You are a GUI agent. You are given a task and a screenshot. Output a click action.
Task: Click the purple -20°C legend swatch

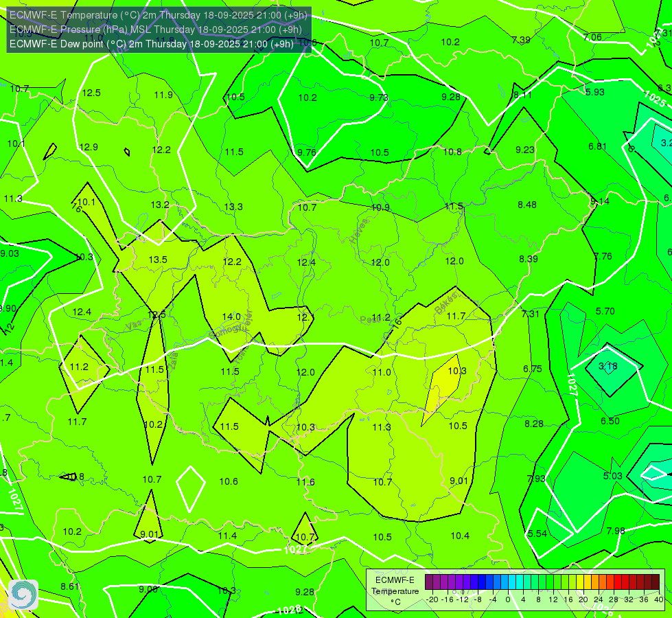429,582
